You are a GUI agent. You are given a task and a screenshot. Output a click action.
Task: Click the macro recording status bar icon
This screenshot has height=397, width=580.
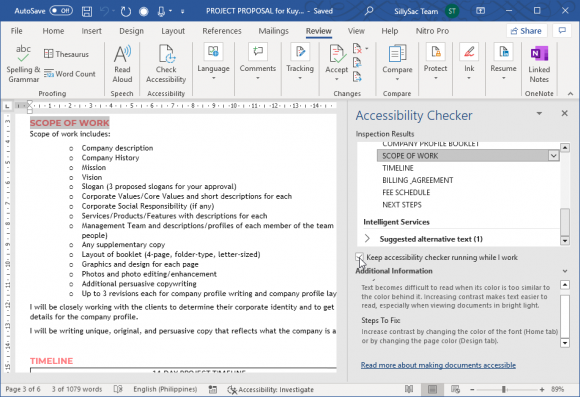coord(213,389)
